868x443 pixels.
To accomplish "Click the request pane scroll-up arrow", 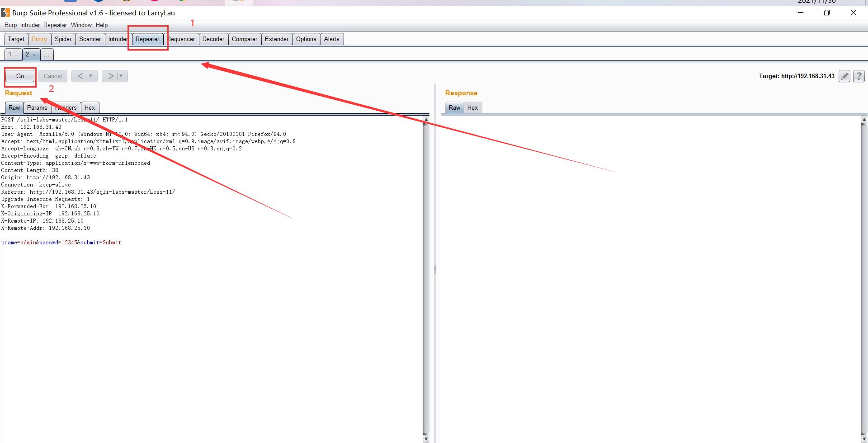I will (425, 119).
